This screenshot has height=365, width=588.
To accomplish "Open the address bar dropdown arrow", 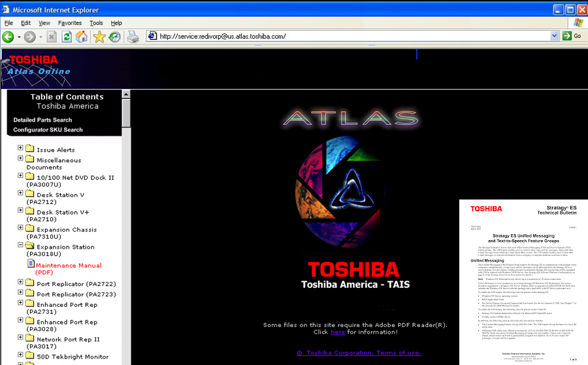I will (554, 36).
